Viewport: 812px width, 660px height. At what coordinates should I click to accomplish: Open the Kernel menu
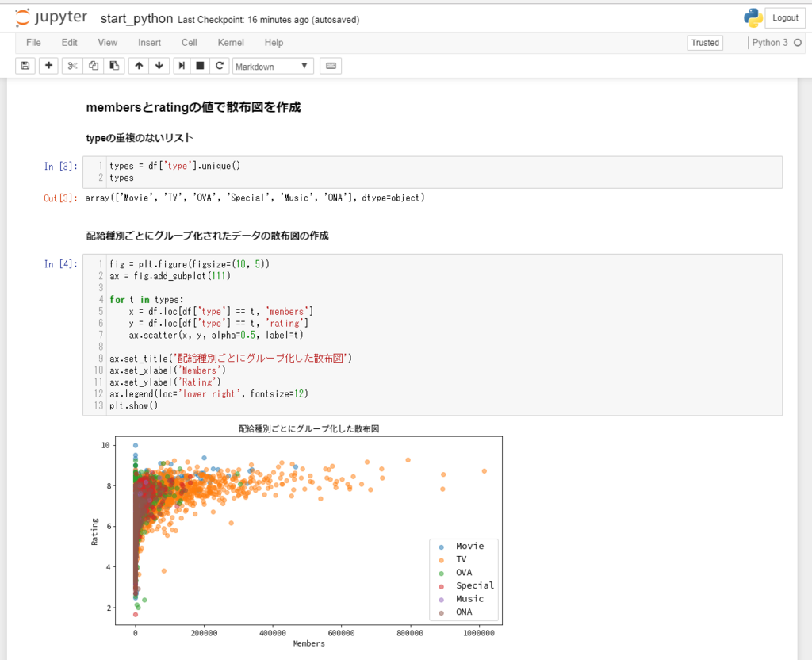(231, 43)
